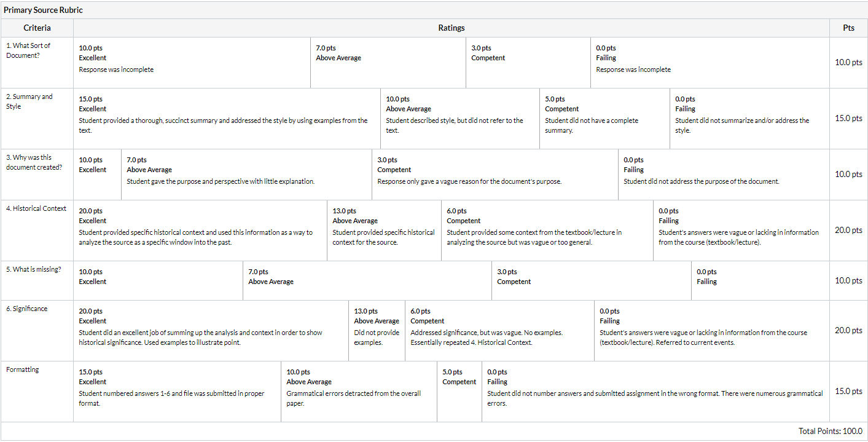Pick 13.0 pts Above Average for Historical Context
The image size is (868, 442).
(x=384, y=231)
